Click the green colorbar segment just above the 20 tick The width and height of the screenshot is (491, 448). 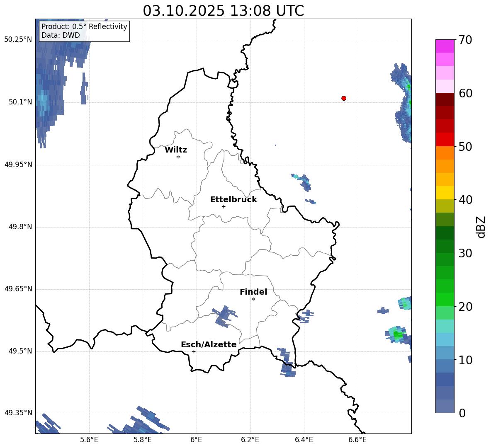(x=445, y=299)
